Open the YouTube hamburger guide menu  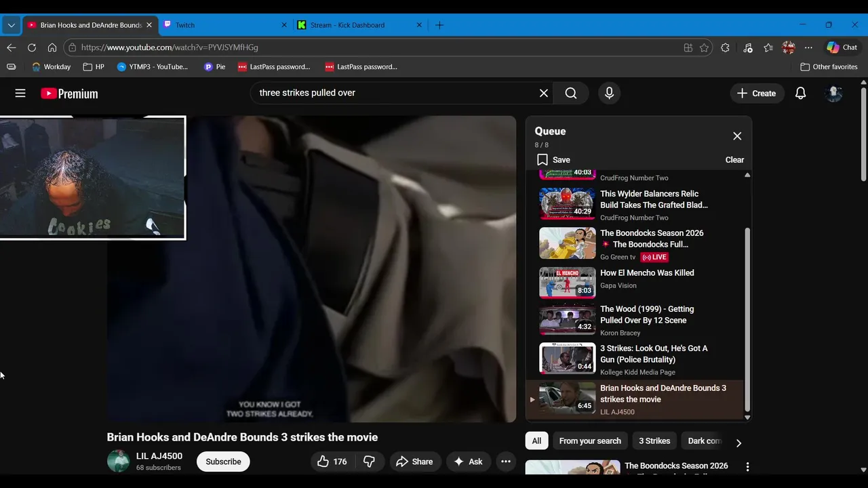(x=20, y=94)
